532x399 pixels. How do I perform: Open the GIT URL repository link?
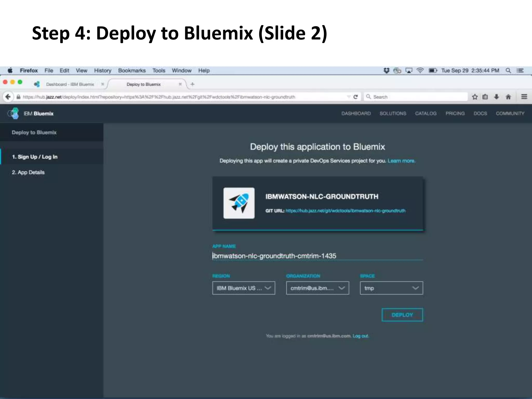click(x=345, y=211)
